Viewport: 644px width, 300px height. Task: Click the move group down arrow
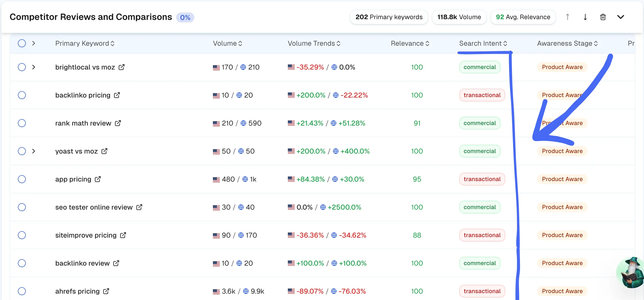pyautogui.click(x=585, y=17)
